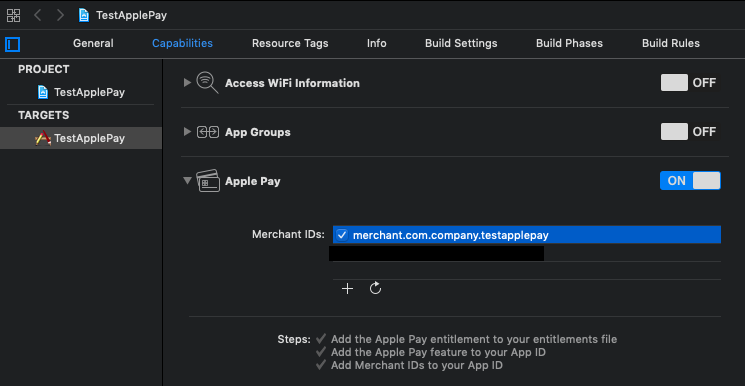Click the App Groups icon
745x386 pixels.
pyautogui.click(x=208, y=132)
